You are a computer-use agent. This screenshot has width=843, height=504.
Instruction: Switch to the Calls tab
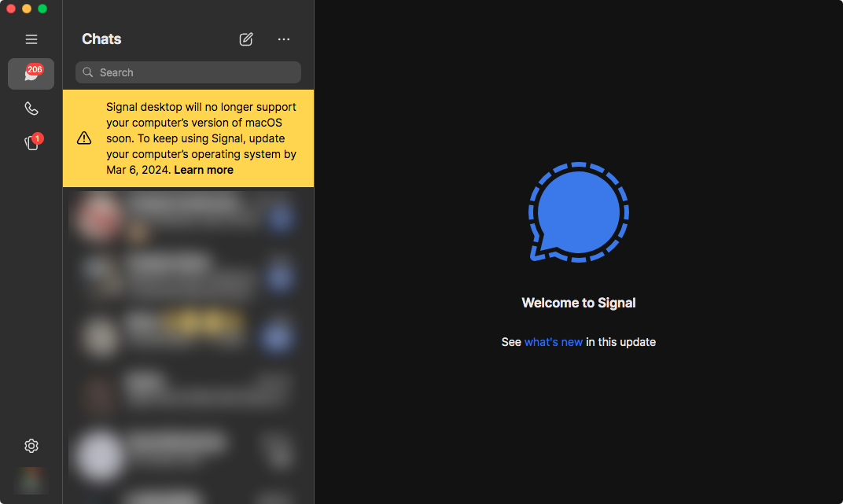pyautogui.click(x=31, y=109)
